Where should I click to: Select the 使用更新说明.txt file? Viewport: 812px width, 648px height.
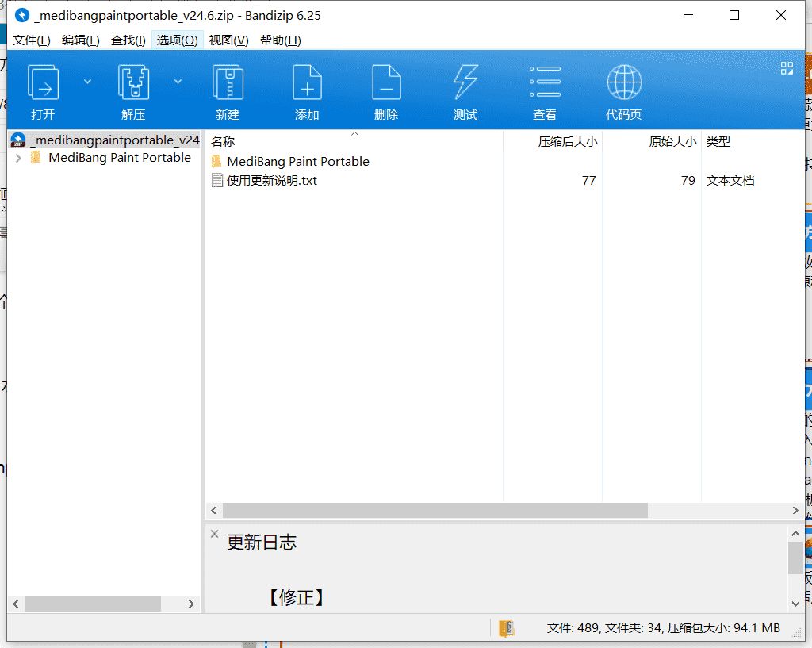tap(272, 180)
